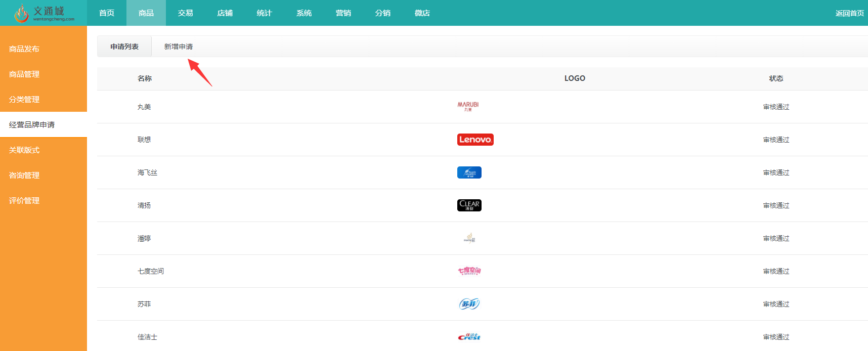
Task: Select the brand name 丸美
Action: (x=144, y=107)
